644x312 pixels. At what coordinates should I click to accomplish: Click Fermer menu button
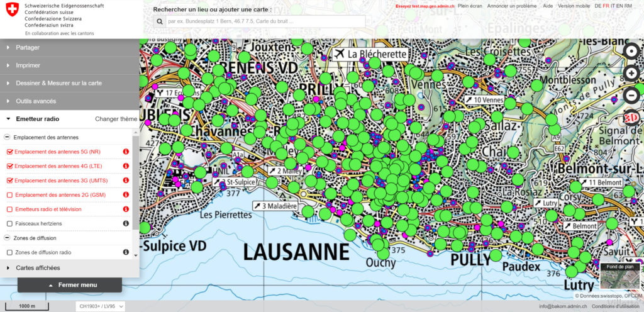click(x=70, y=285)
